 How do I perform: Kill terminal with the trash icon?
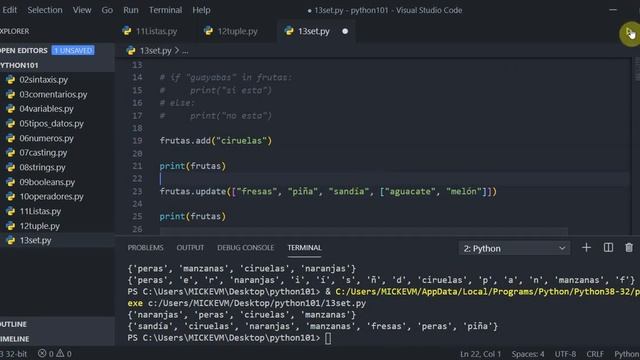tap(629, 248)
